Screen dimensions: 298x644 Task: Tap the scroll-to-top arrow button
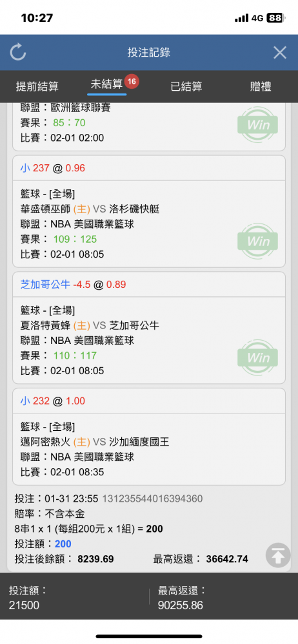tap(278, 555)
